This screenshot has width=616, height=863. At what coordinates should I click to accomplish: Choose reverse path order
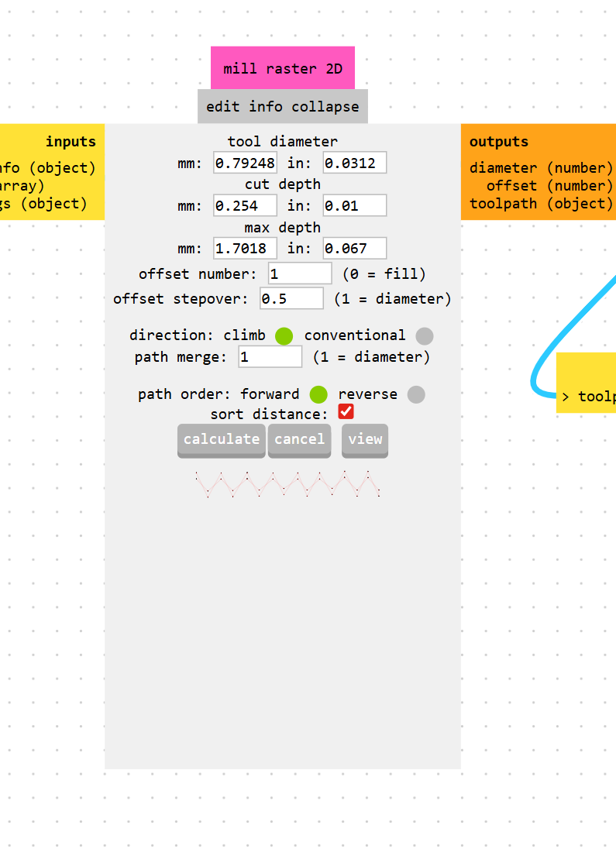point(416,394)
